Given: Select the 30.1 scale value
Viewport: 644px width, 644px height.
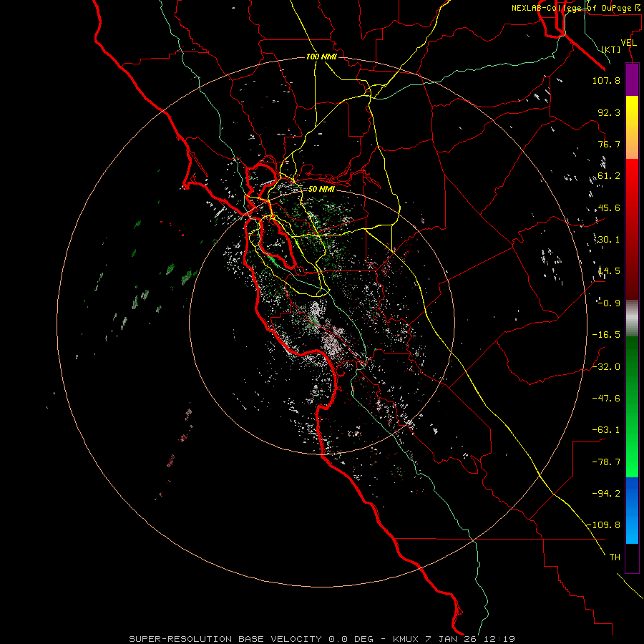Looking at the screenshot, I should click(609, 240).
